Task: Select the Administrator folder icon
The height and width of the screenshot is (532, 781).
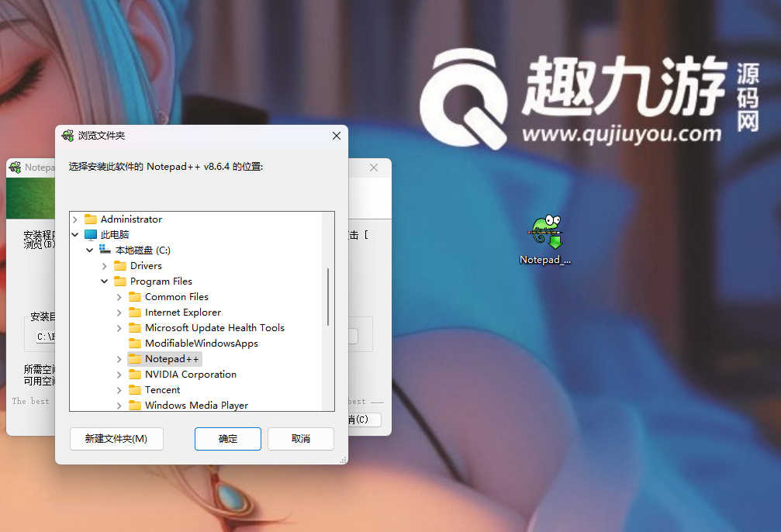Action: [x=91, y=219]
